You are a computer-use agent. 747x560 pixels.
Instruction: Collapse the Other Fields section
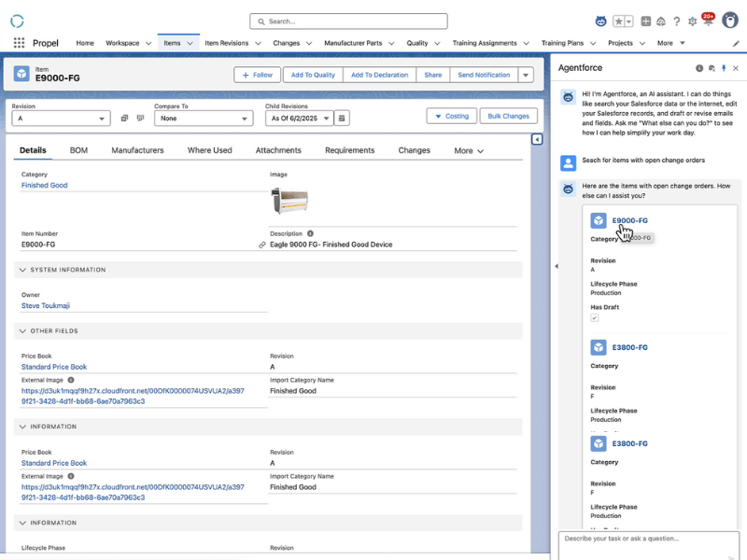[22, 331]
